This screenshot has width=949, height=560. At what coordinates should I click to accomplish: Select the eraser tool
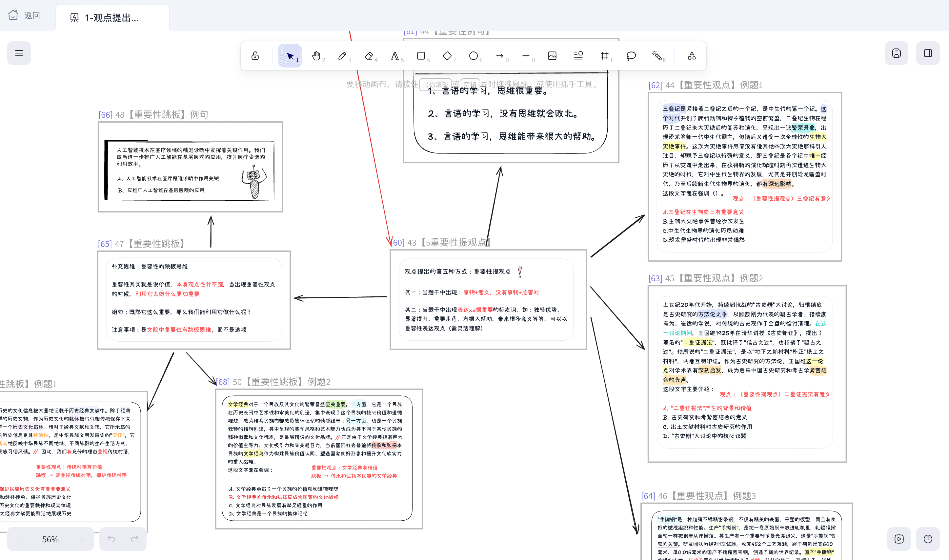369,56
